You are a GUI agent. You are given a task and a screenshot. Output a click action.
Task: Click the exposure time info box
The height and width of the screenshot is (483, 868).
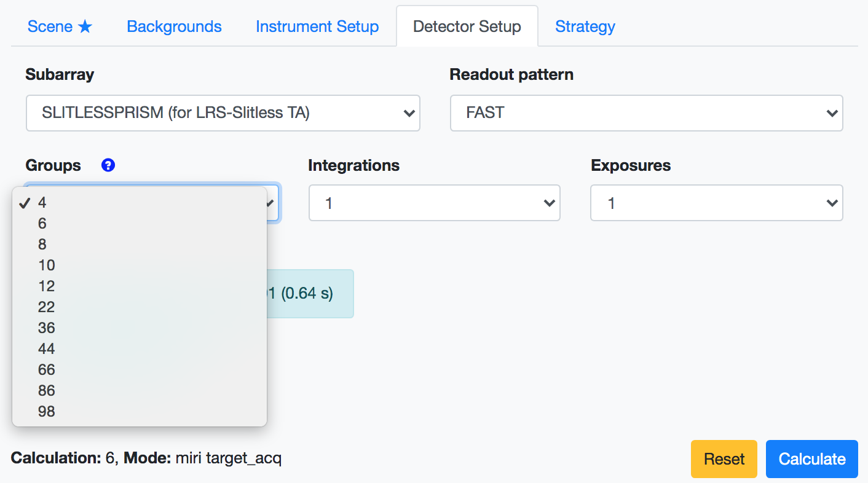tap(310, 294)
